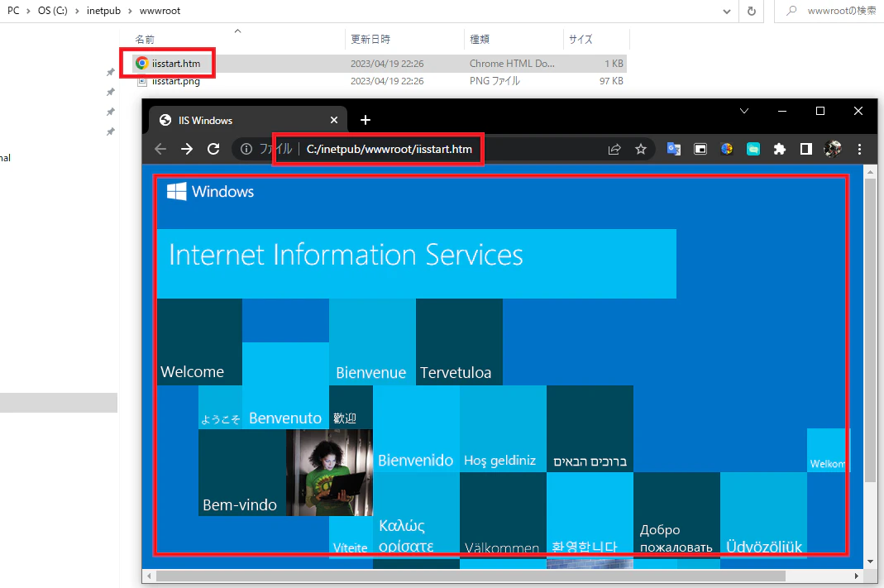Go back in Chrome
The width and height of the screenshot is (884, 588).
click(x=160, y=149)
